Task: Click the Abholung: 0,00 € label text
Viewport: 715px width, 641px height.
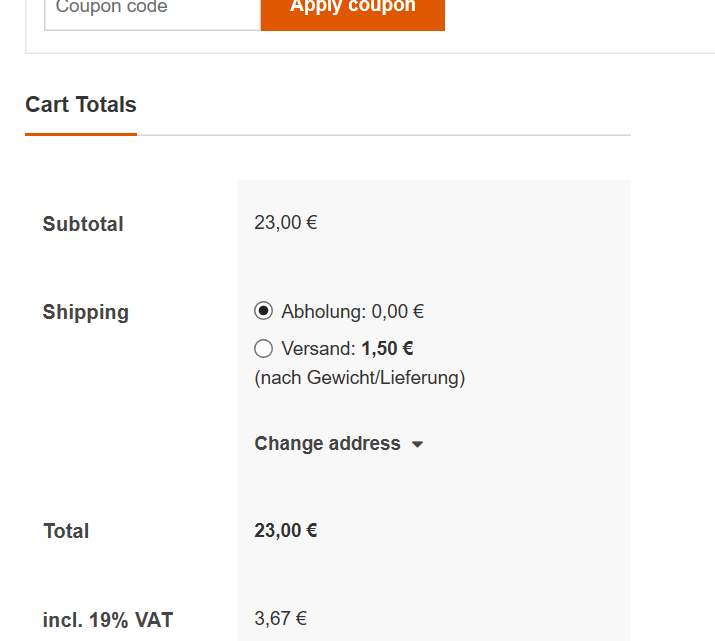Action: [352, 311]
